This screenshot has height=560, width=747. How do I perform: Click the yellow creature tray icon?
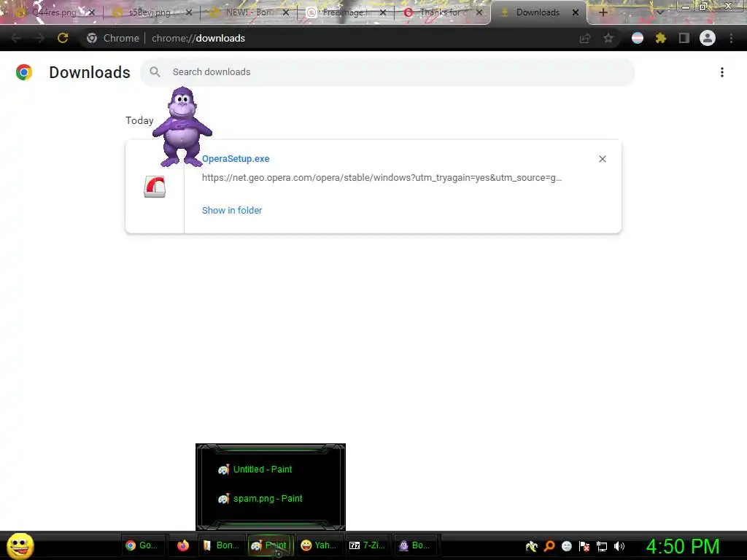click(532, 546)
